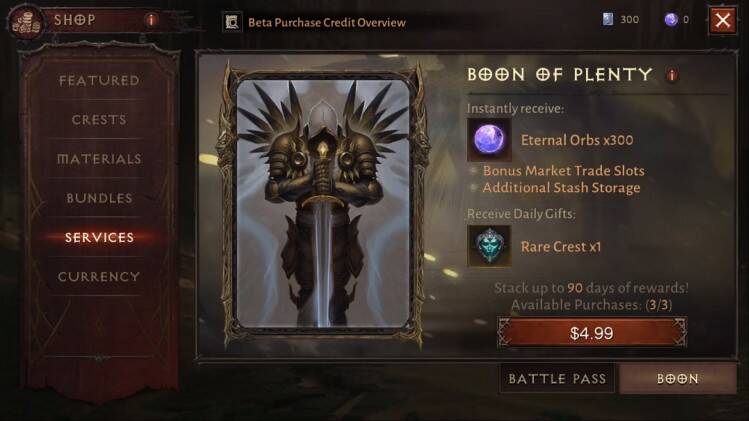749x421 pixels.
Task: Open the Featured shop category
Action: (x=99, y=80)
